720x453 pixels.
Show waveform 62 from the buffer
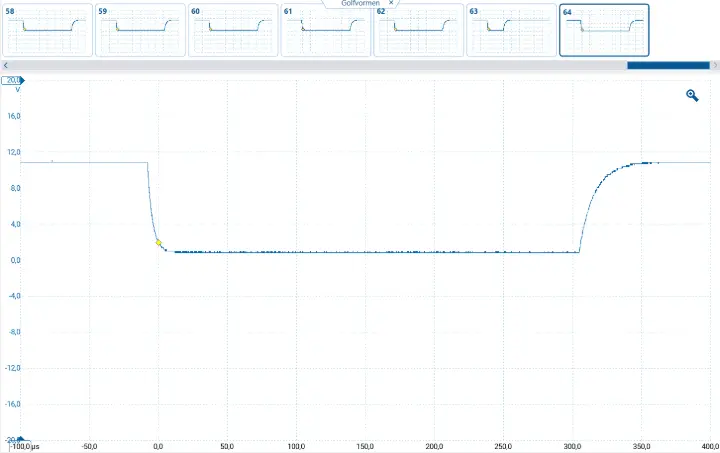[x=418, y=30]
